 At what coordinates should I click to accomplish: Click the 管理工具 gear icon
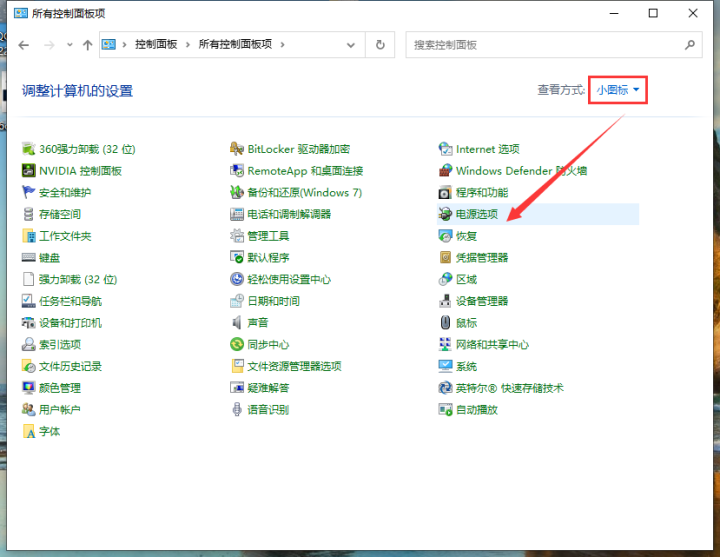tap(236, 236)
